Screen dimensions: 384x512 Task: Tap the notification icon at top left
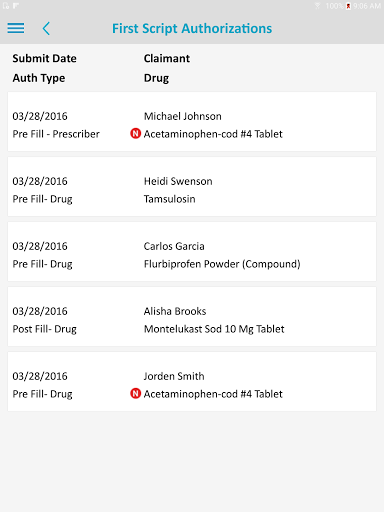coord(6,6)
